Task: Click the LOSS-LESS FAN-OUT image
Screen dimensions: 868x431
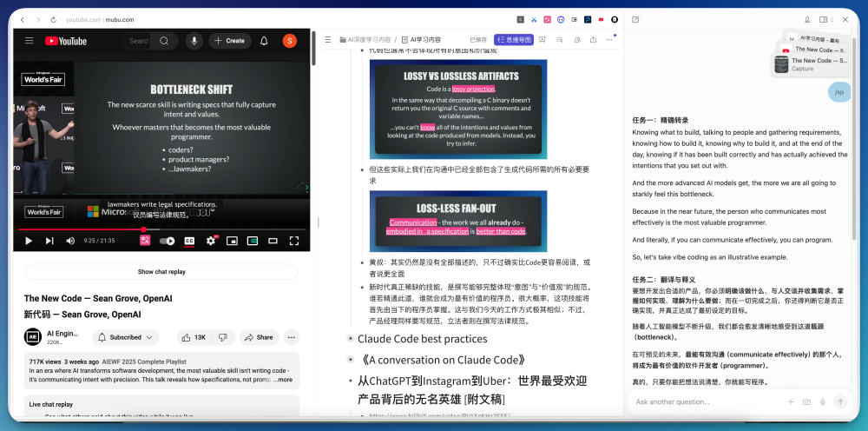Action: [457, 221]
